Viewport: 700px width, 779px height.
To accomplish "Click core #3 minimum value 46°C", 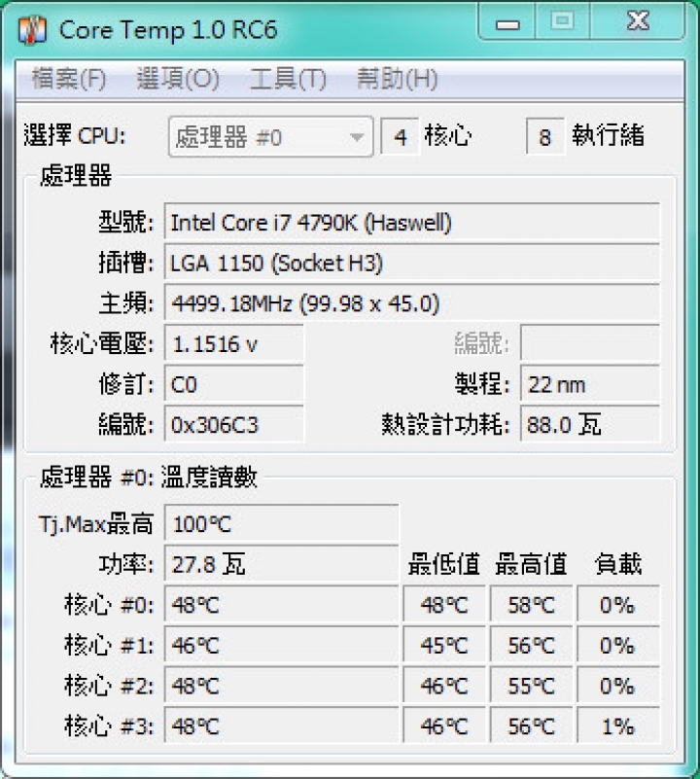I will pos(443,726).
